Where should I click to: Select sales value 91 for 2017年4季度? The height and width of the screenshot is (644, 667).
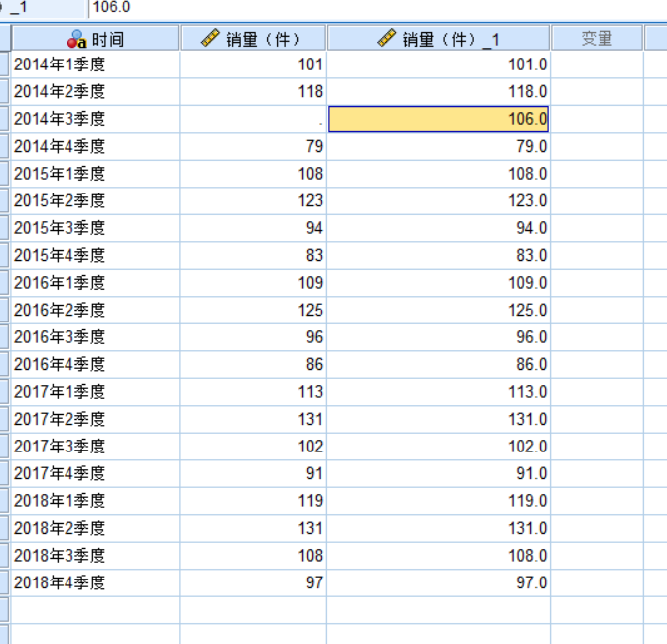[253, 473]
